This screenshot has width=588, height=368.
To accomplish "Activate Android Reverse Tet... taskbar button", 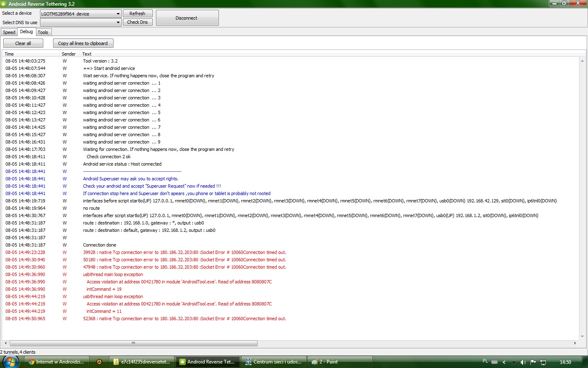I will (x=207, y=362).
